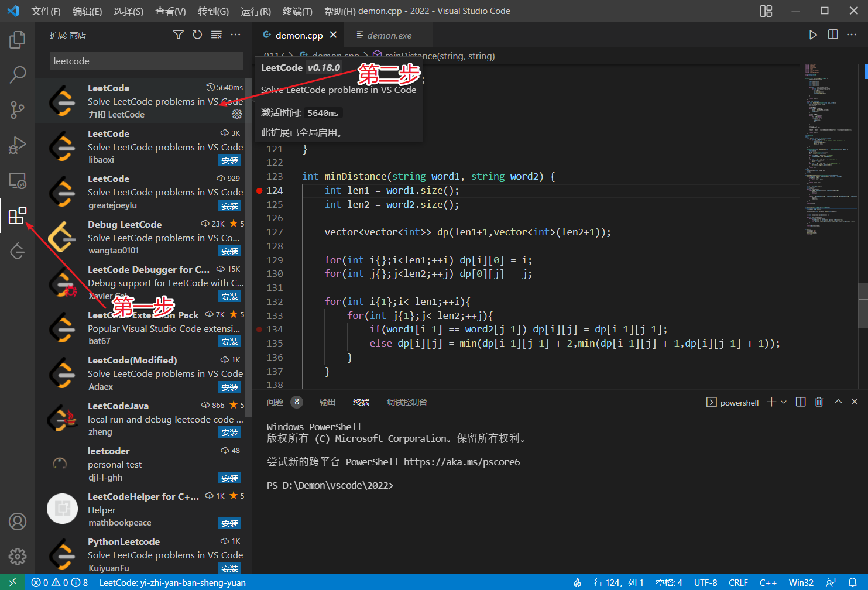This screenshot has height=590, width=868.
Task: Install LeetCodeJava by zheng
Action: [229, 433]
